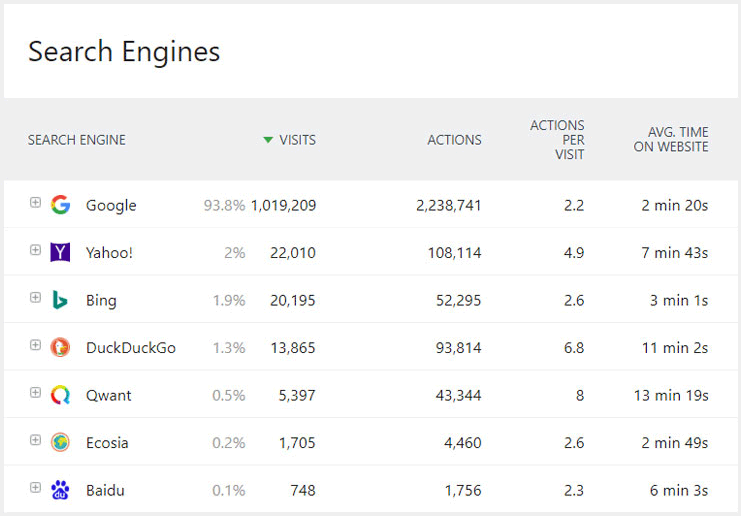Click the DuckDuckGo search engine name
Screen dimensions: 741x516
pos(130,348)
